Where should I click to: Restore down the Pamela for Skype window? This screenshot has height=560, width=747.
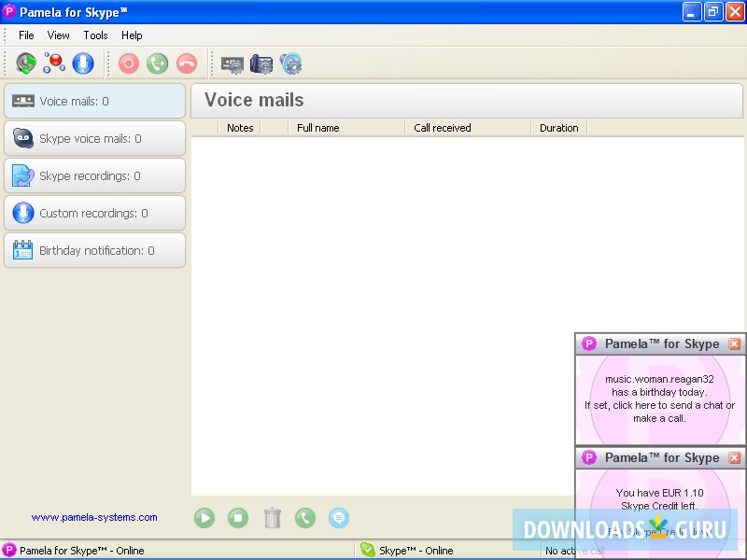713,12
